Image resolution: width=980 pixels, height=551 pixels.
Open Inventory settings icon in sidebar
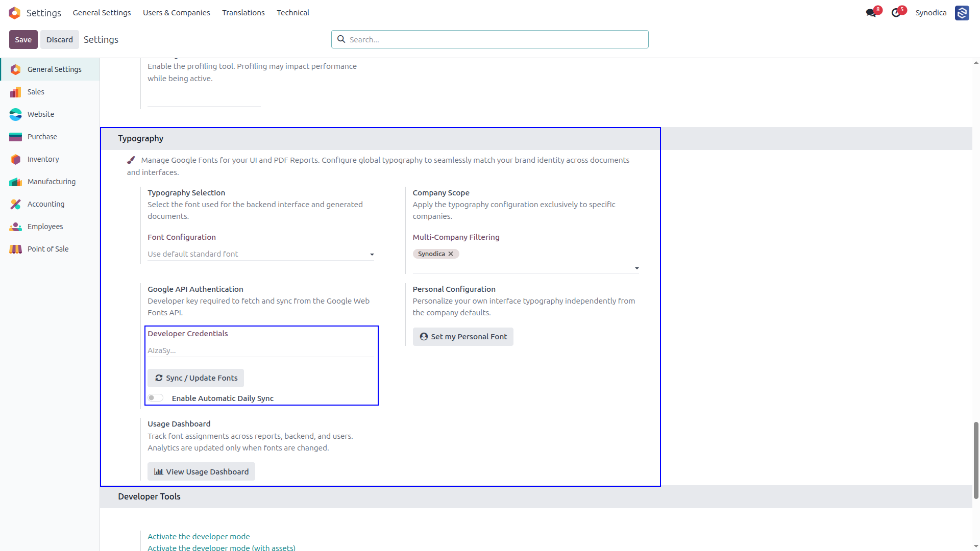[x=16, y=159]
